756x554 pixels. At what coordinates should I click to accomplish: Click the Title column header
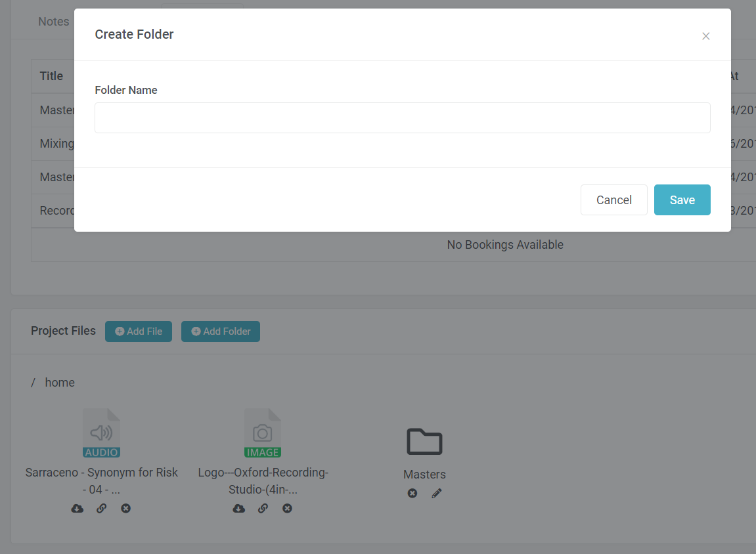[x=51, y=76]
